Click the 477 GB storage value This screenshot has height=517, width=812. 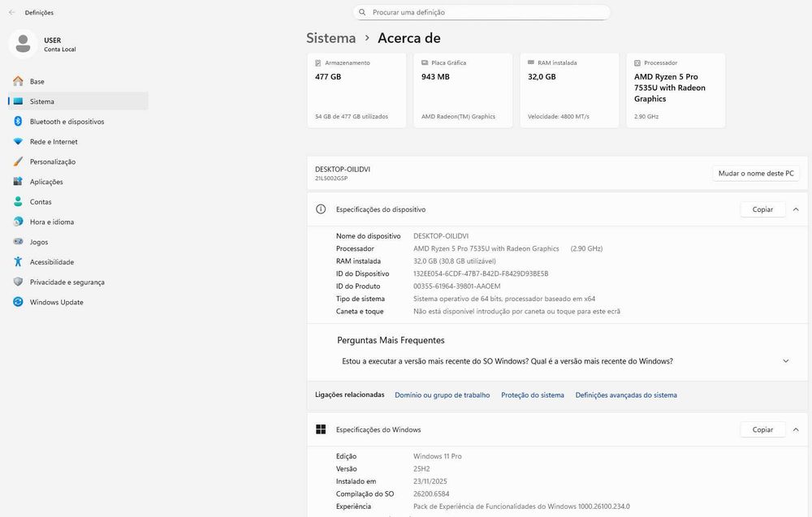[328, 76]
